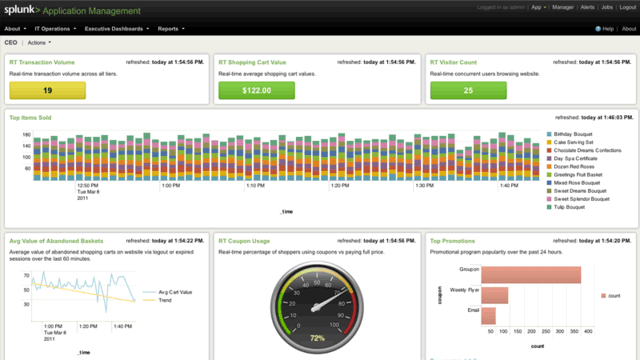The height and width of the screenshot is (360, 640).
Task: Click the Sweet Dreams Bouquet legend swatch
Action: pyautogui.click(x=549, y=191)
